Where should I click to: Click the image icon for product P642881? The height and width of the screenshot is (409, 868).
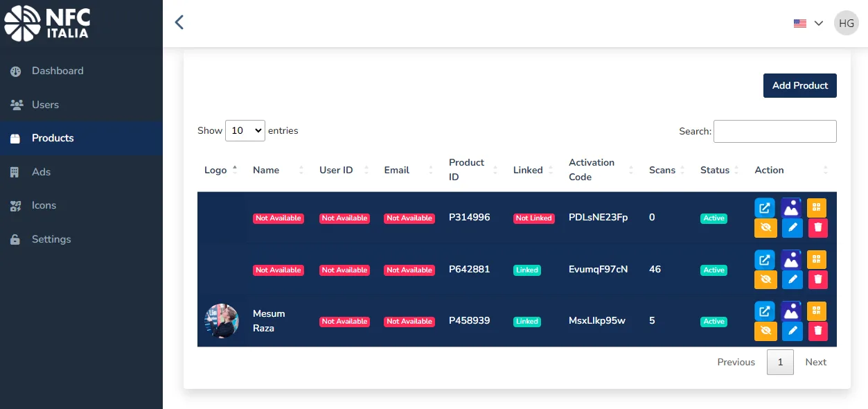[791, 260]
